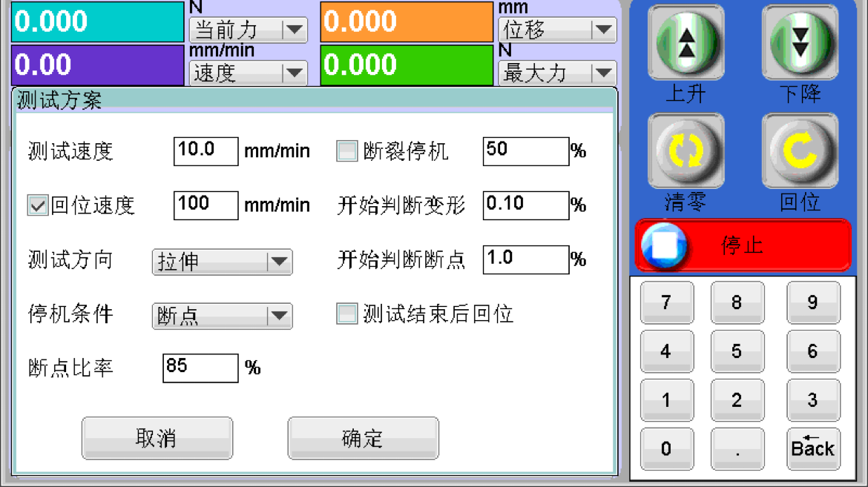The image size is (868, 487).
Task: Click the cyan current force readout
Action: pyautogui.click(x=97, y=21)
